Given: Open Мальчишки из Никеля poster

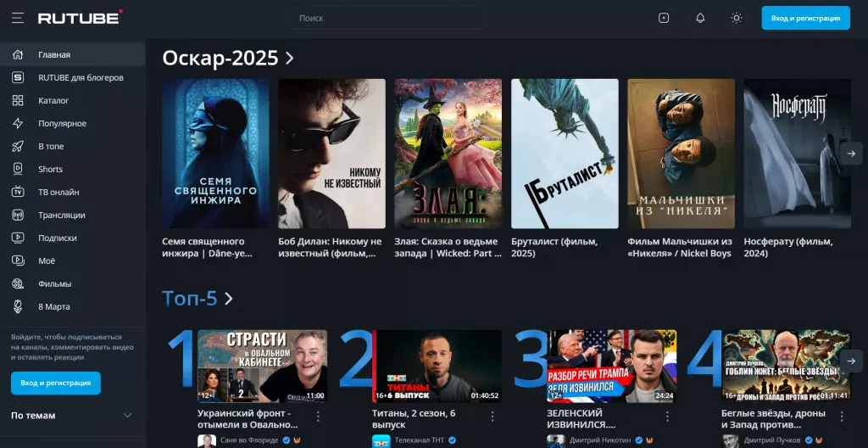Looking at the screenshot, I should pyautogui.click(x=681, y=154).
